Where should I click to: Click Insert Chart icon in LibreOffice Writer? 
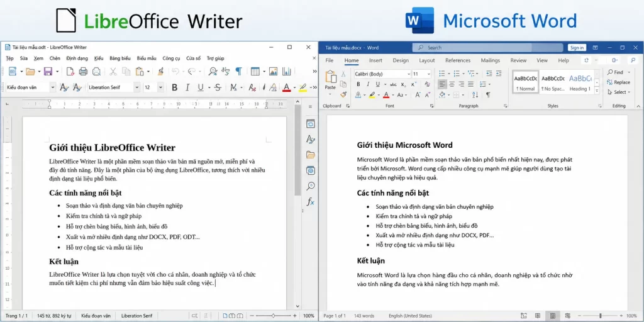286,72
